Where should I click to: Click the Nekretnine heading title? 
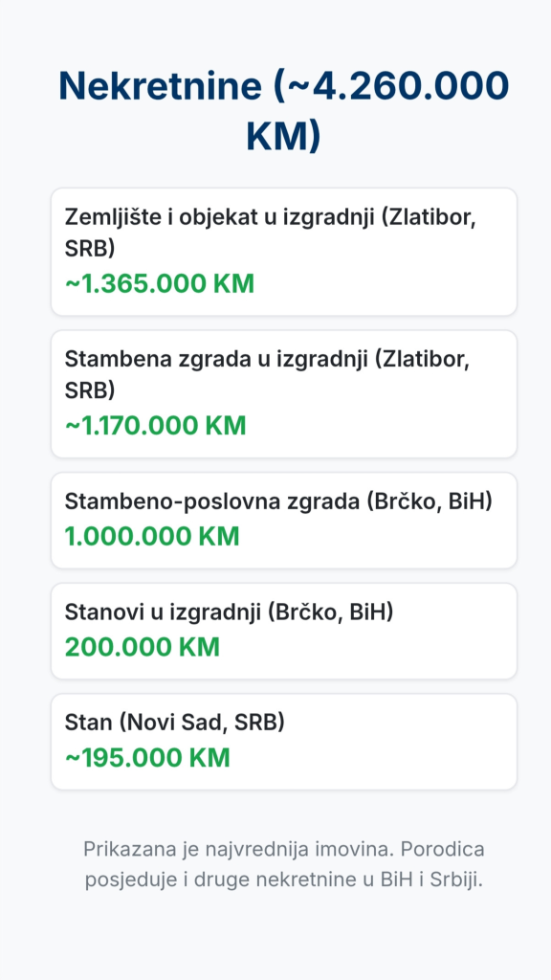point(283,111)
